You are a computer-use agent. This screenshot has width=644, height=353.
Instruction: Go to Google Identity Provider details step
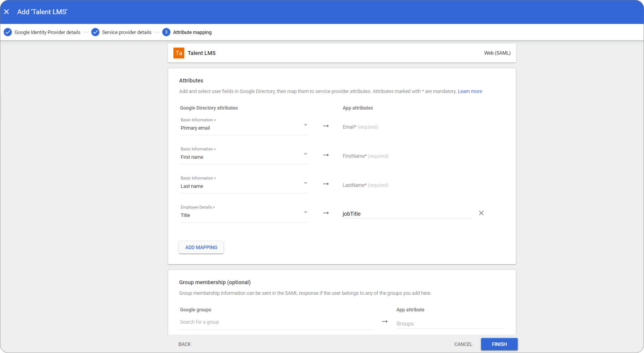[x=47, y=32]
